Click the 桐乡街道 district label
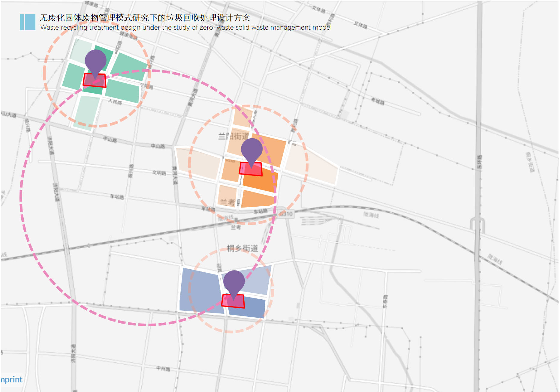Image resolution: width=560 pixels, height=392 pixels. point(242,248)
